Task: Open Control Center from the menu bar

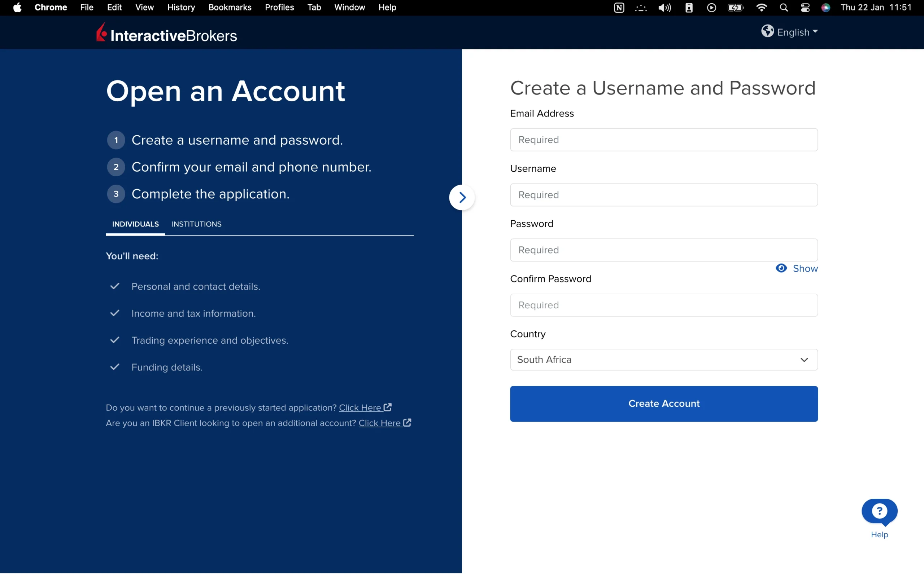Action: point(805,7)
